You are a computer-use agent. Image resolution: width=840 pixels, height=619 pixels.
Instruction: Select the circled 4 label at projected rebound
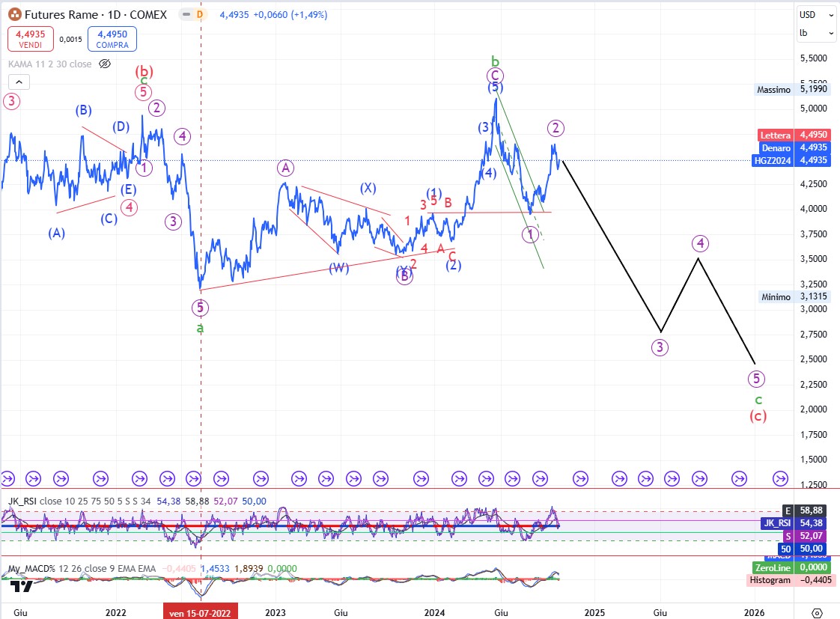point(700,244)
